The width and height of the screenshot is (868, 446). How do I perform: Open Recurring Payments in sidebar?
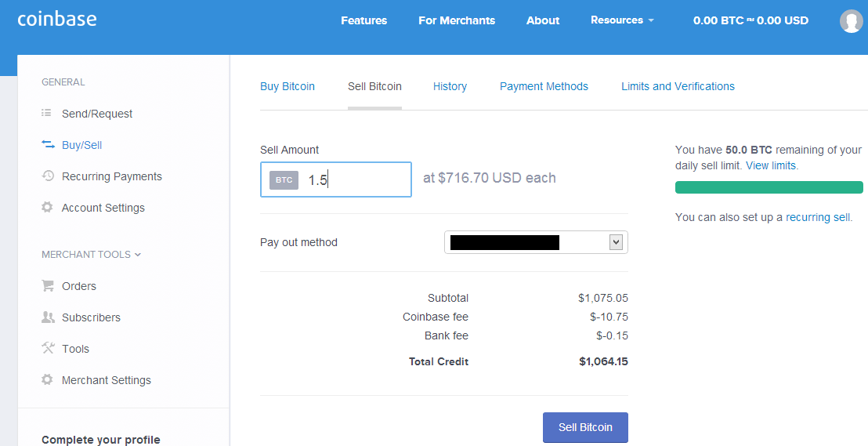point(112,176)
